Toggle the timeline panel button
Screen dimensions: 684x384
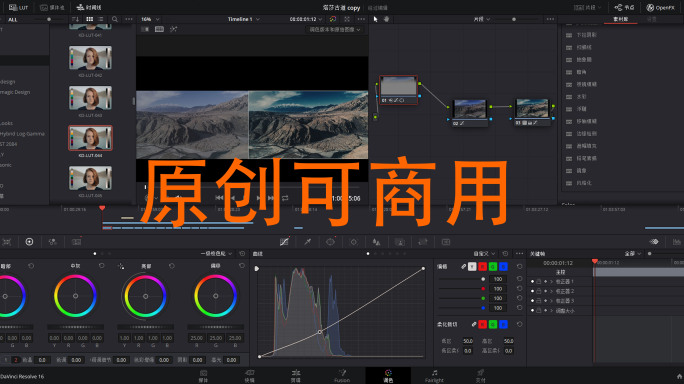[89, 7]
